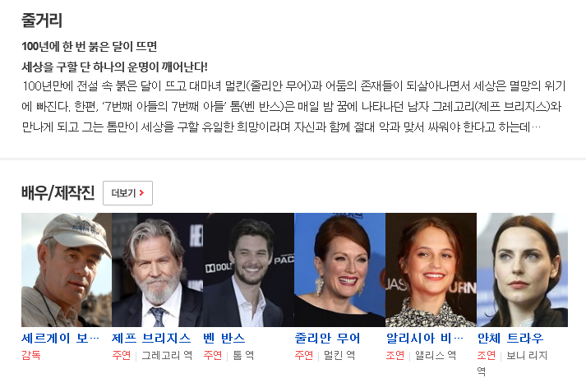Click the 감독 role label
The height and width of the screenshot is (392, 586).
point(31,355)
